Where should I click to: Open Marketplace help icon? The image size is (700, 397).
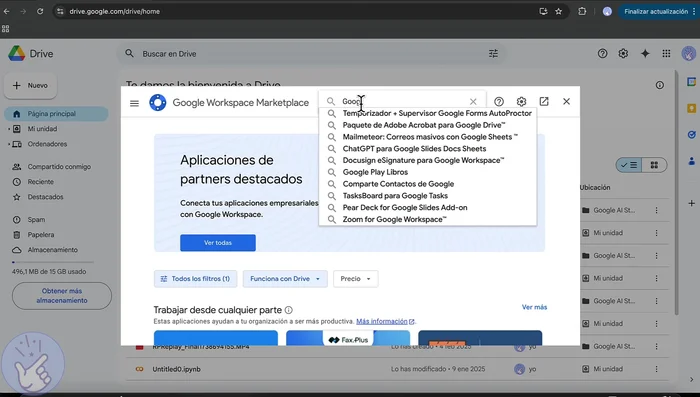[499, 101]
